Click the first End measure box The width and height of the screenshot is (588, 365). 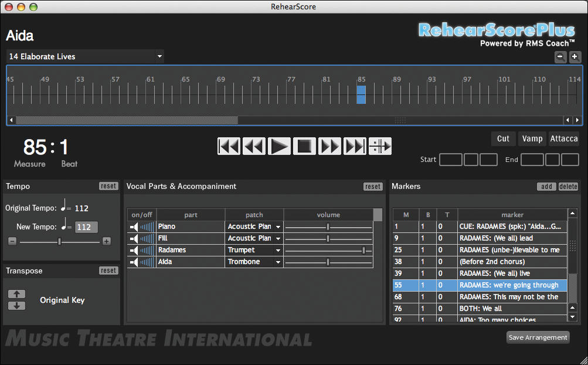(532, 160)
